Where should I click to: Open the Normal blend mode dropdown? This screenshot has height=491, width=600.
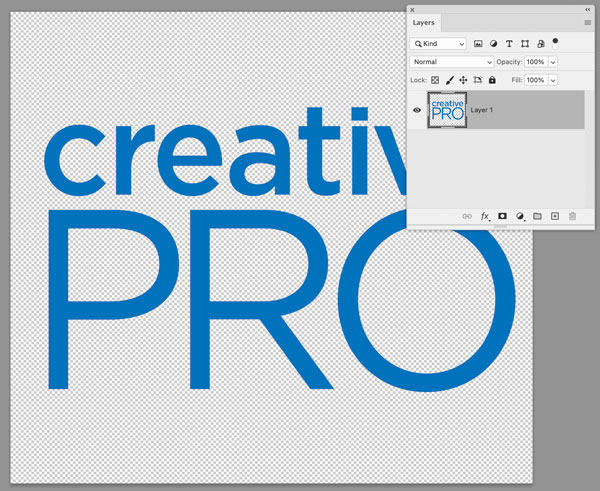pos(452,62)
